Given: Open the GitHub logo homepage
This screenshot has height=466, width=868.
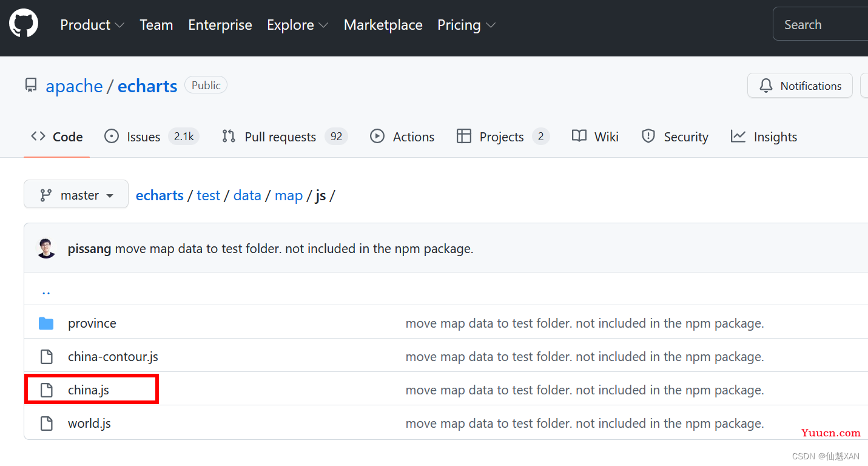Looking at the screenshot, I should [x=24, y=24].
